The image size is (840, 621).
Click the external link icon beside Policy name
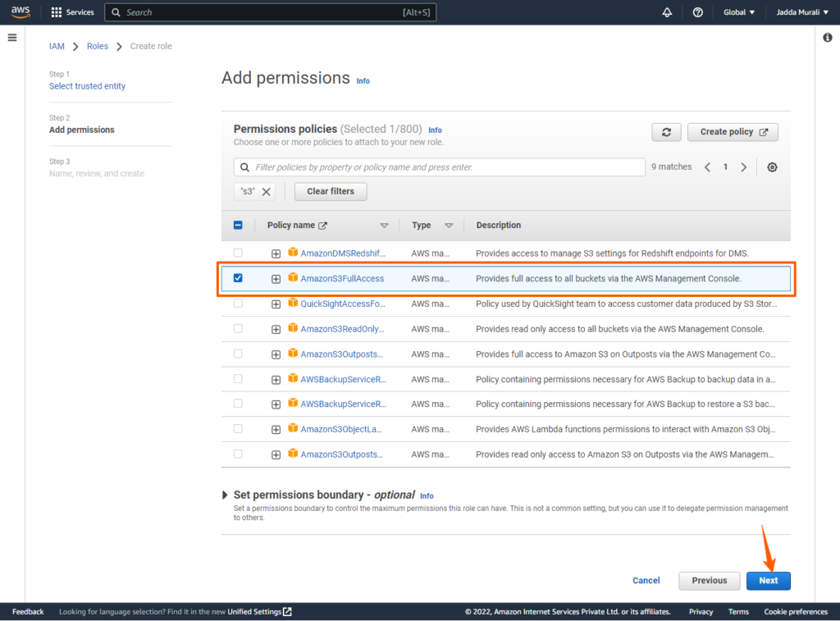click(322, 226)
